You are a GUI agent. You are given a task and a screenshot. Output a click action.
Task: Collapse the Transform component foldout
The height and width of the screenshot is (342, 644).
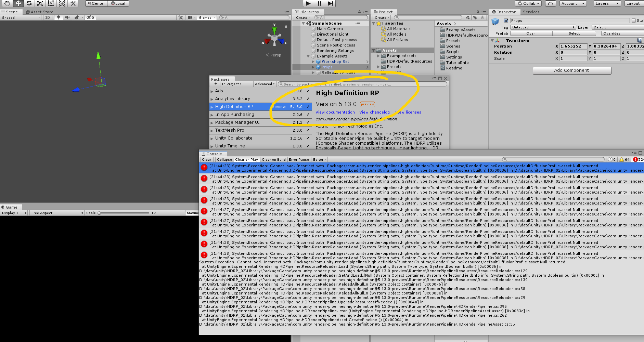pyautogui.click(x=492, y=41)
